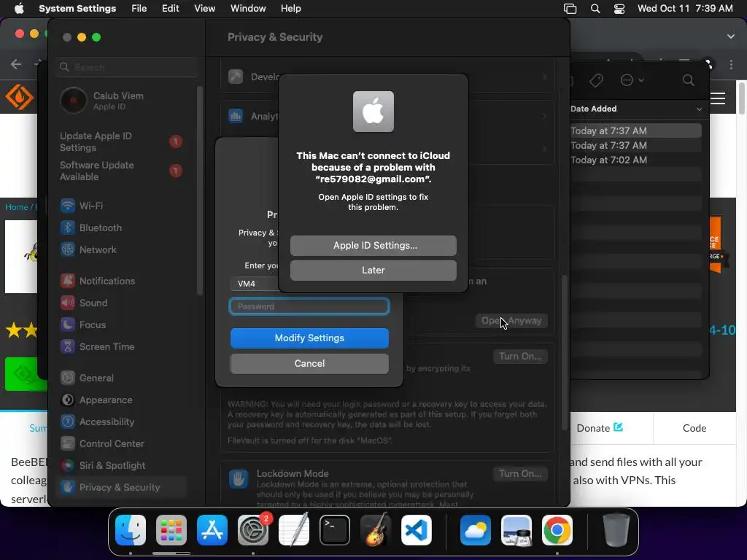Cancel the password authentication dialog
Image resolution: width=747 pixels, height=560 pixels.
(309, 363)
